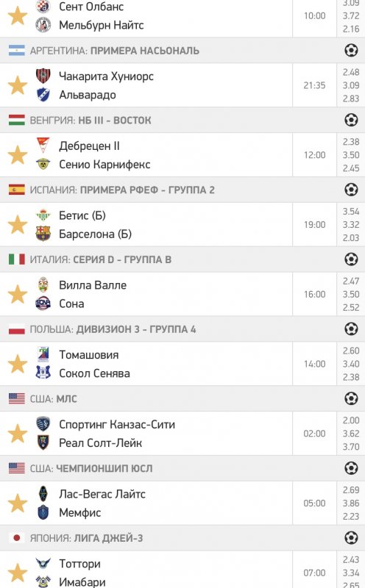Click soccer ball icon in Чемпионшип ЮСЛ header
The height and width of the screenshot is (588, 365).
click(x=351, y=468)
